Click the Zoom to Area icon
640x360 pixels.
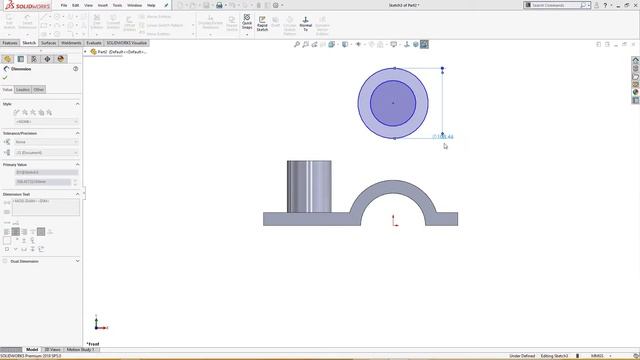[x=305, y=44]
